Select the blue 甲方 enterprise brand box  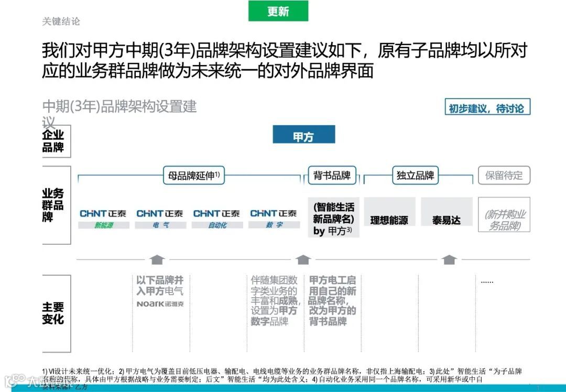(303, 135)
